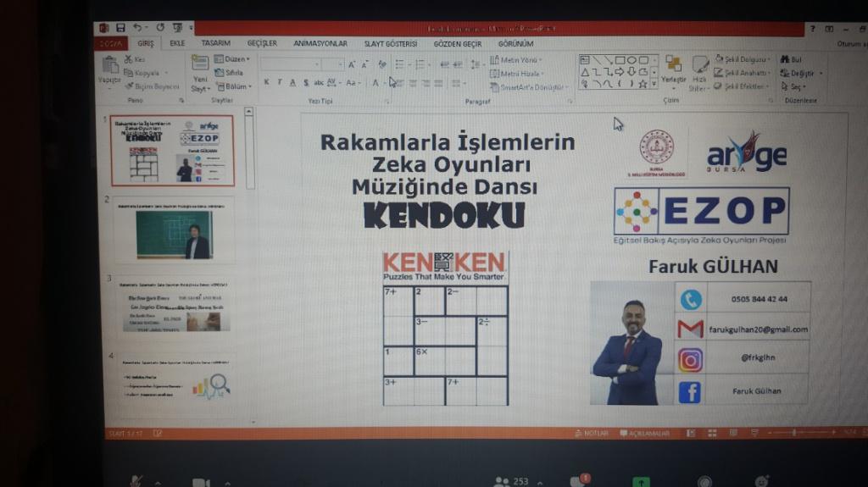This screenshot has height=487, width=868.
Task: Click Seç (Select) button
Action: [793, 87]
